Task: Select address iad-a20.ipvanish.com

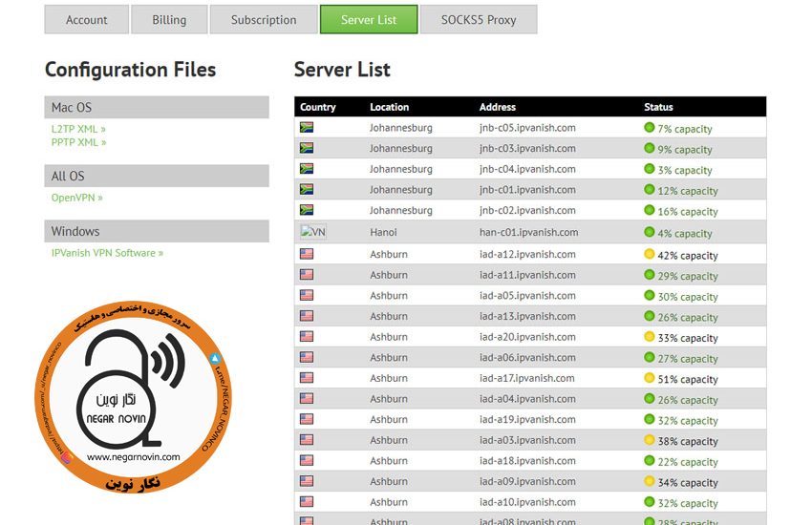Action: (527, 337)
